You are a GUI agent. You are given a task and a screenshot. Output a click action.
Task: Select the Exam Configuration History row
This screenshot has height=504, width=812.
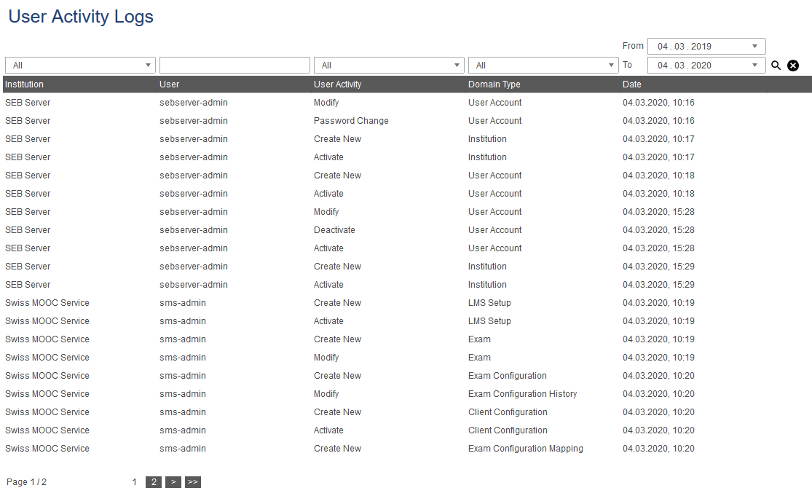click(x=522, y=394)
